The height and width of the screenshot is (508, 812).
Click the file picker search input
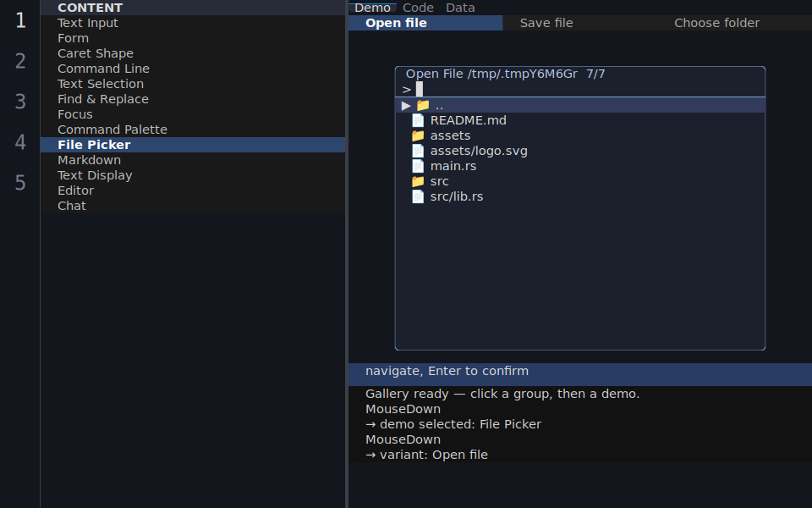point(580,89)
